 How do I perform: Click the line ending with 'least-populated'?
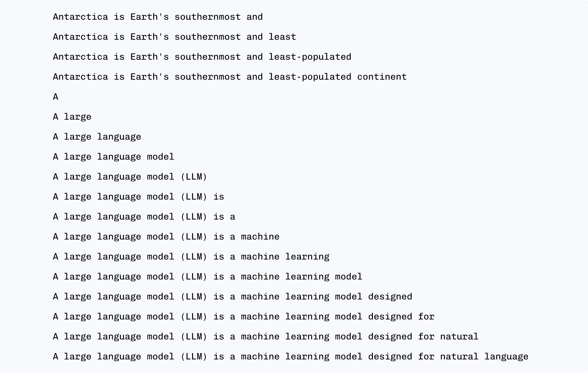click(x=202, y=57)
